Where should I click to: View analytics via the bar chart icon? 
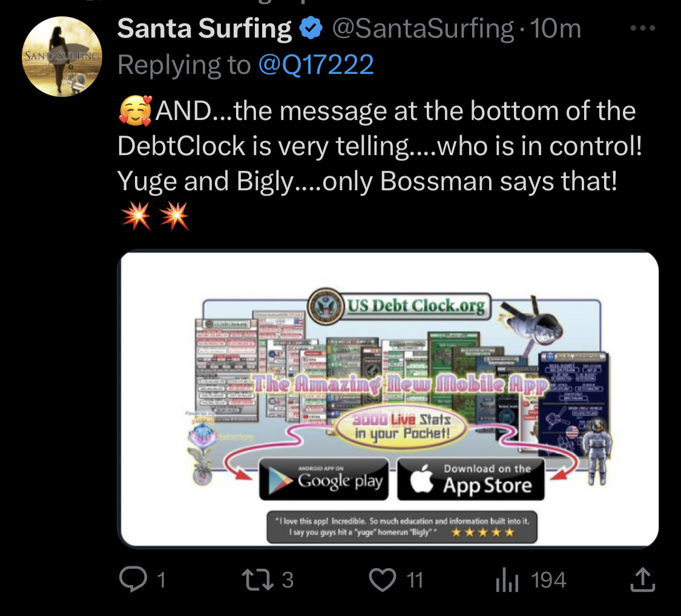pos(507,580)
